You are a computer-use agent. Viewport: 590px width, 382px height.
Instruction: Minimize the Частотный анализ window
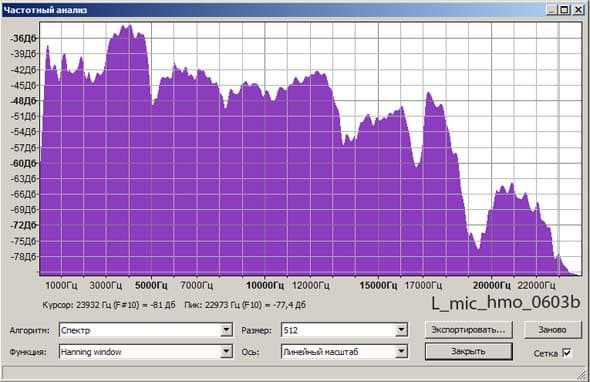[x=552, y=10]
